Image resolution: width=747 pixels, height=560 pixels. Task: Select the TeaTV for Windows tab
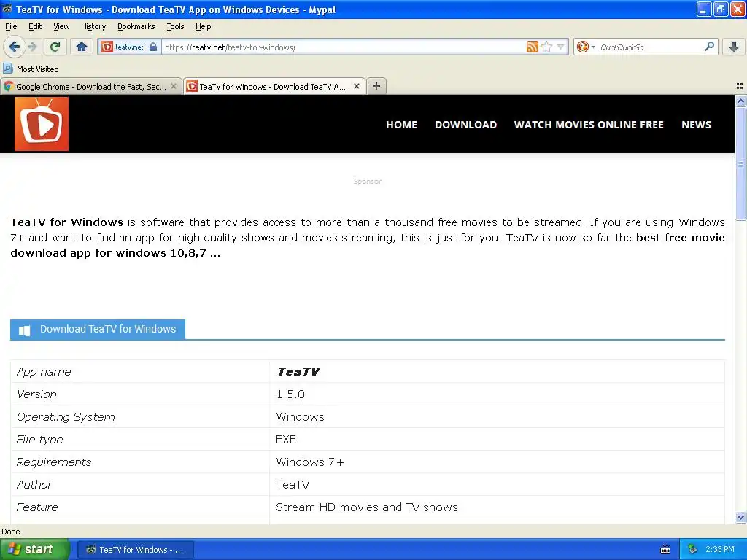[274, 86]
